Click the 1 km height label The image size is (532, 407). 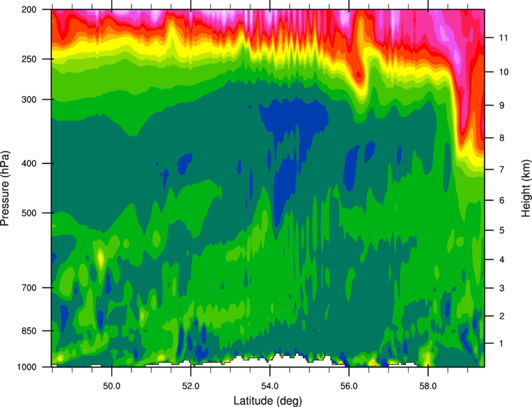pyautogui.click(x=502, y=344)
